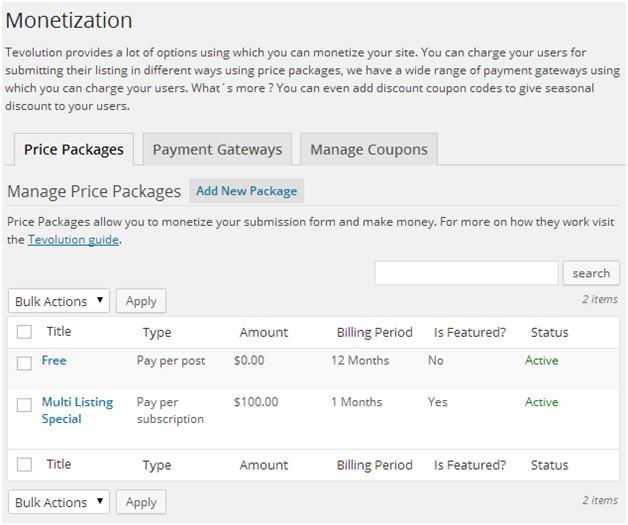Open the Free package title link
Viewport: 628px width, 525px height.
(x=54, y=361)
